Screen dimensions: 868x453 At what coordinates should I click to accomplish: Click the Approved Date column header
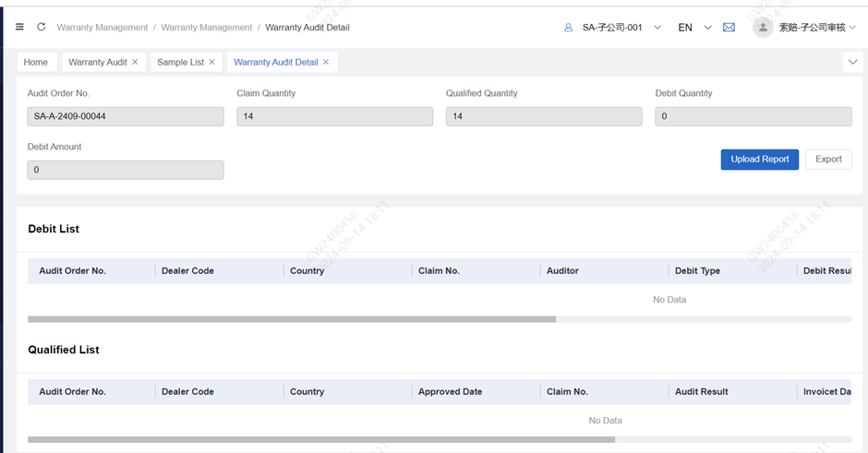coord(450,391)
